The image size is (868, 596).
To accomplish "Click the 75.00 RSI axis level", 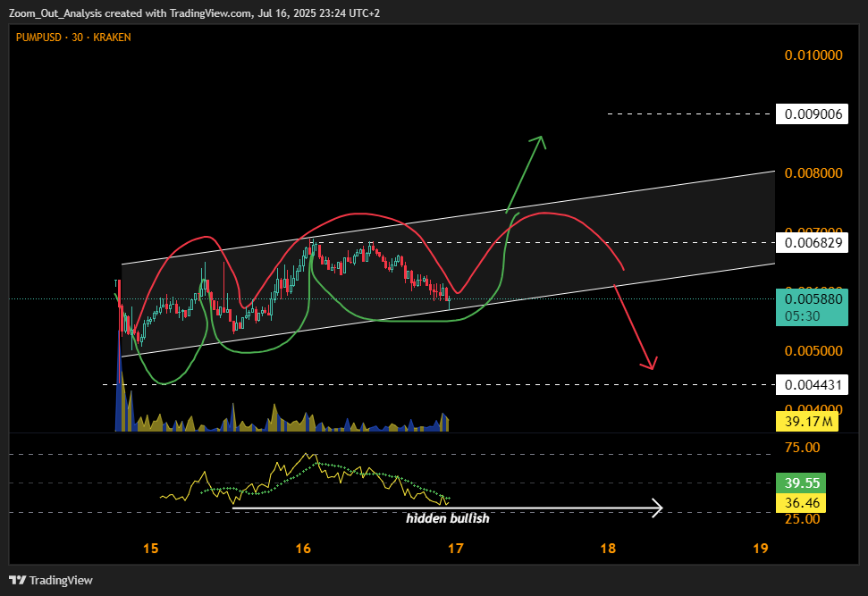I will point(802,447).
